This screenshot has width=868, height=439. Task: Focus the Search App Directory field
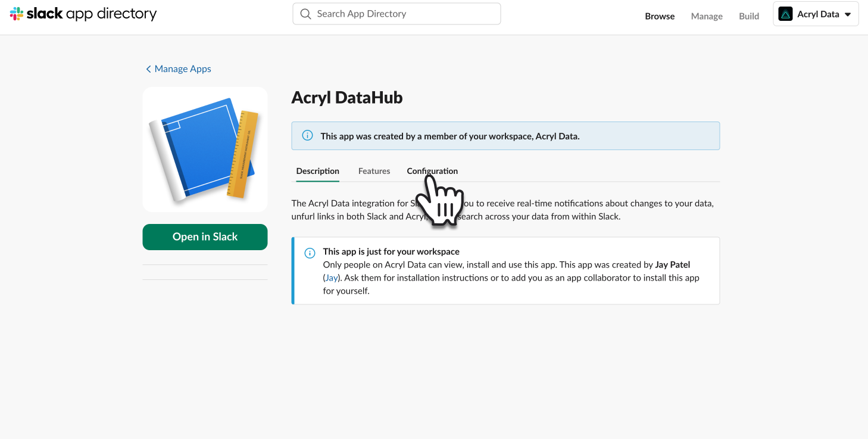(x=396, y=14)
